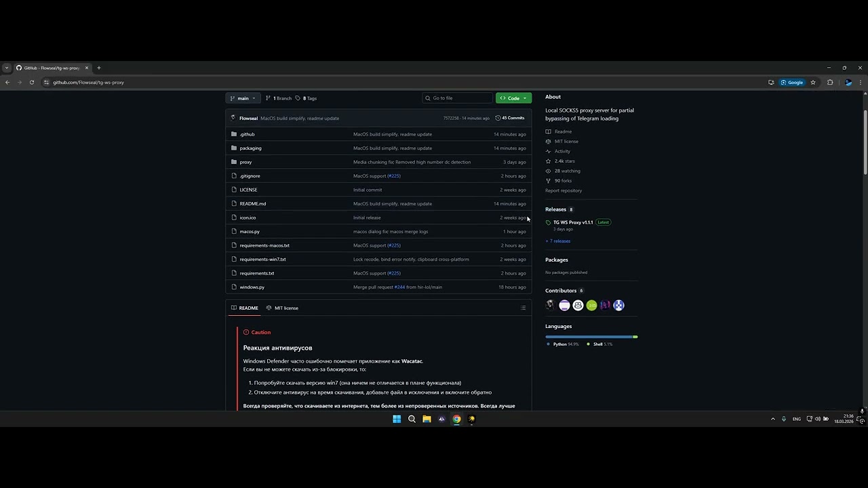Open the README.md file

coord(252,204)
